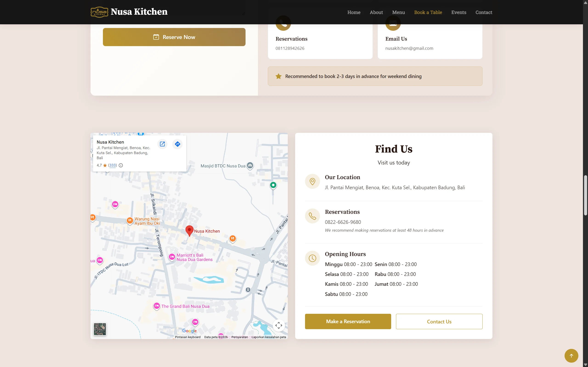
Task: Open larger map view icon
Action: tap(162, 144)
